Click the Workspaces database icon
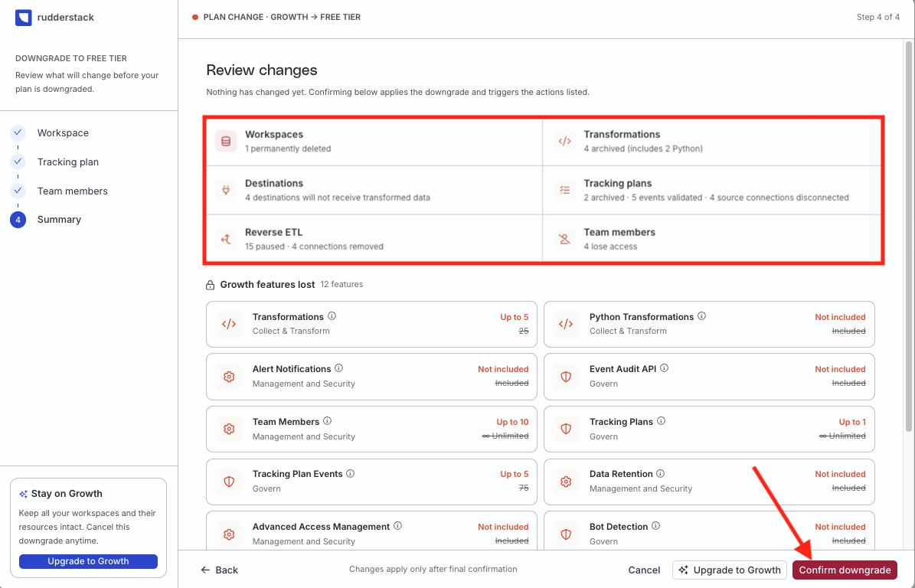This screenshot has height=588, width=915. click(226, 141)
